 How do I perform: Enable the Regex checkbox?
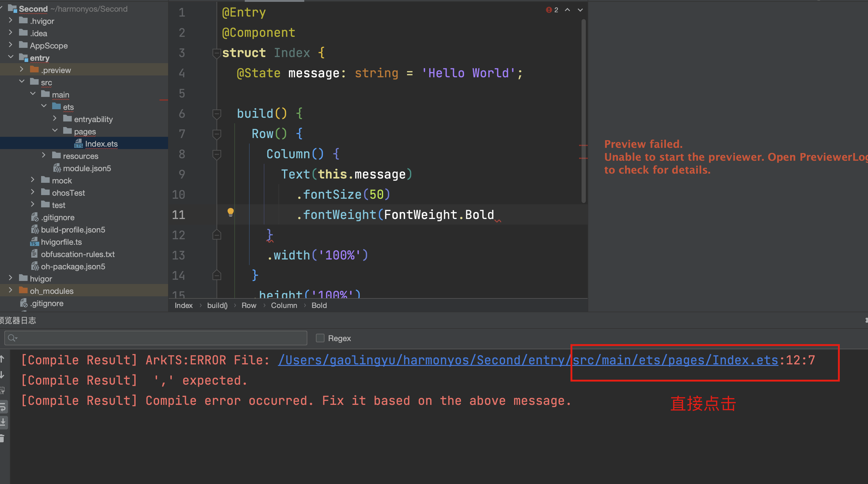coord(320,338)
